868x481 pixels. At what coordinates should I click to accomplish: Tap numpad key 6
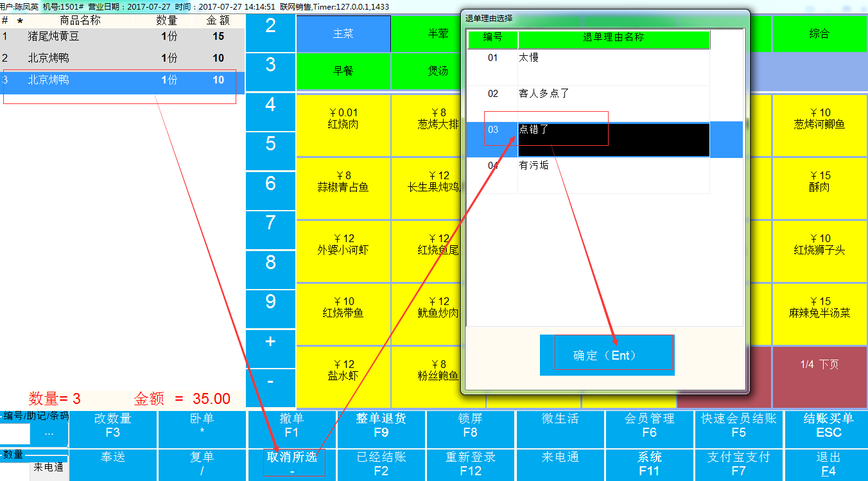[x=270, y=191]
